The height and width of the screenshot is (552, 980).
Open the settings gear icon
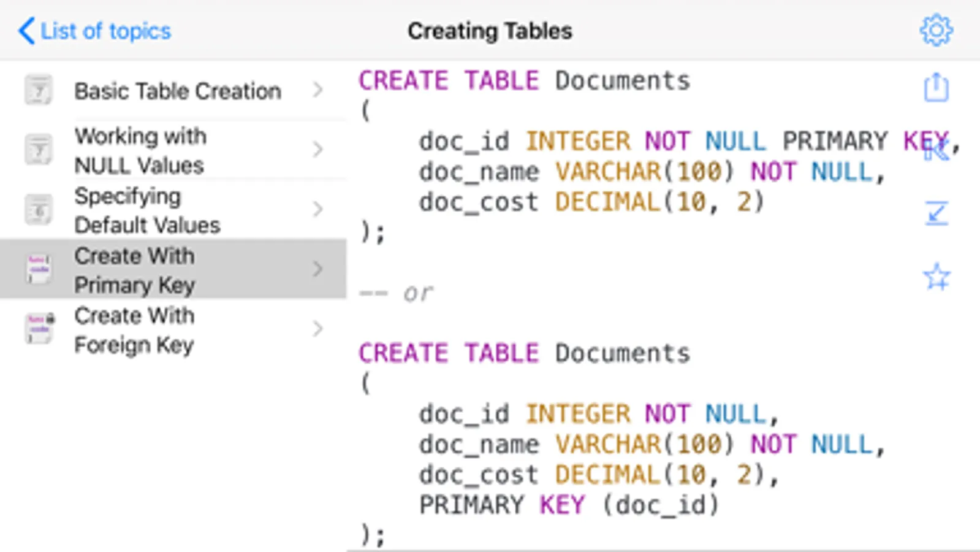tap(936, 30)
